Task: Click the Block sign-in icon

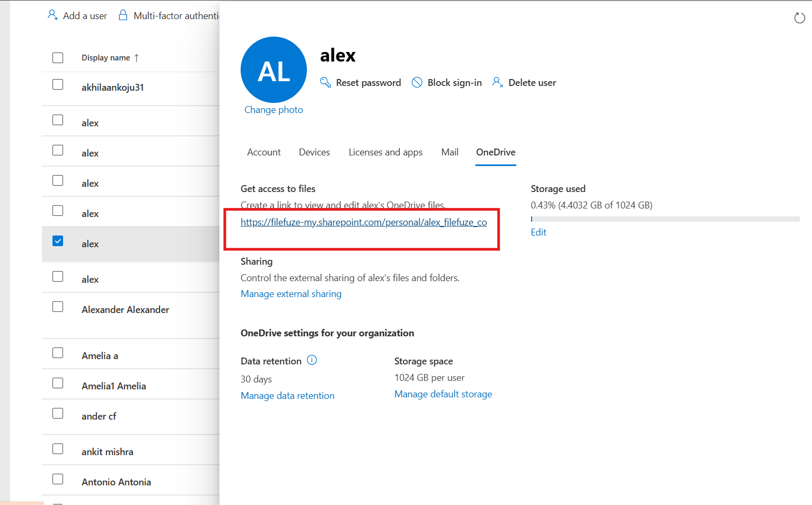Action: pos(418,82)
